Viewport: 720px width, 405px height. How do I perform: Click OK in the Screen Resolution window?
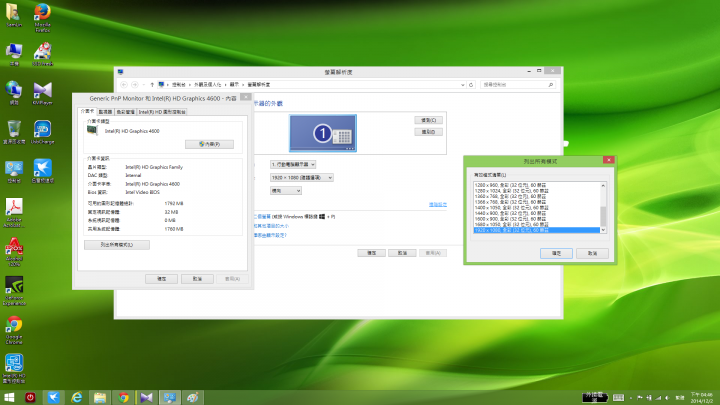pyautogui.click(x=371, y=253)
